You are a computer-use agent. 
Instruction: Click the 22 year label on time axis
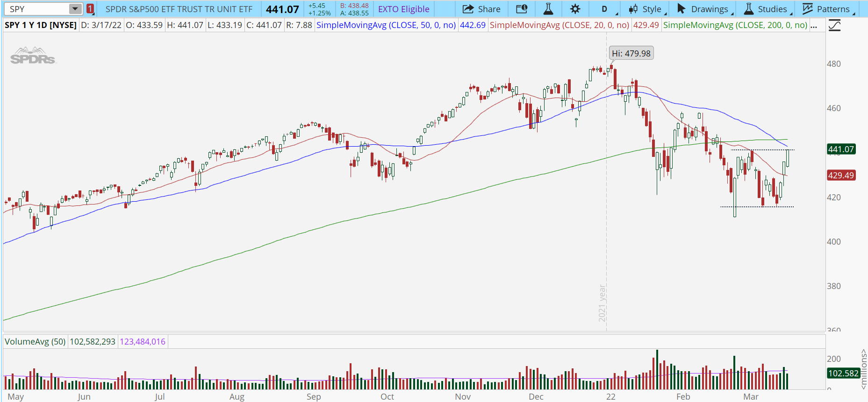(611, 397)
